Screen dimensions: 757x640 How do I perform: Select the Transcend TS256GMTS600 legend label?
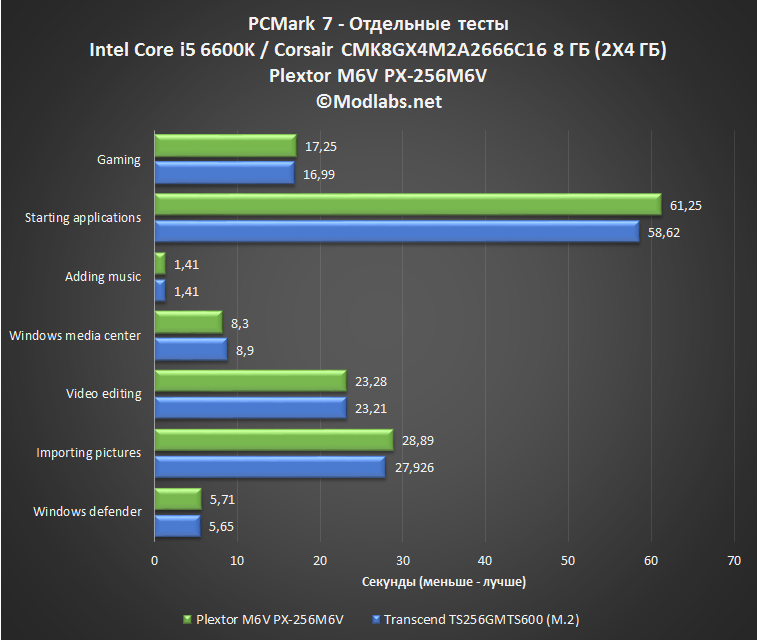[481, 619]
